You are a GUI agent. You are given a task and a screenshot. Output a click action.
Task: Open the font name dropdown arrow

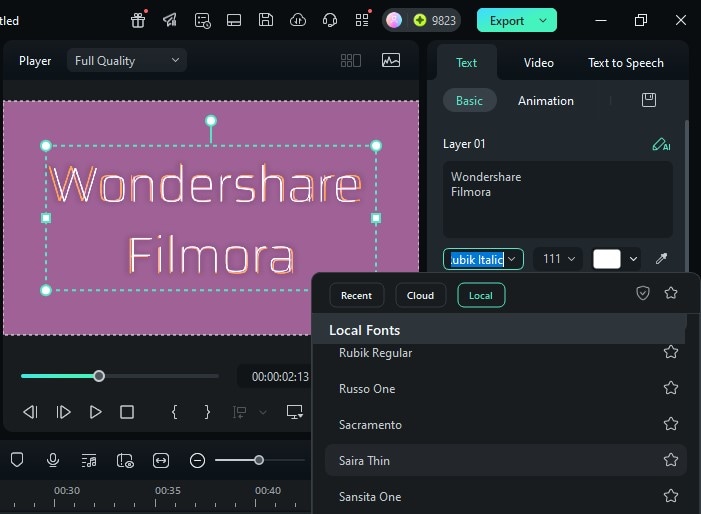(x=512, y=259)
